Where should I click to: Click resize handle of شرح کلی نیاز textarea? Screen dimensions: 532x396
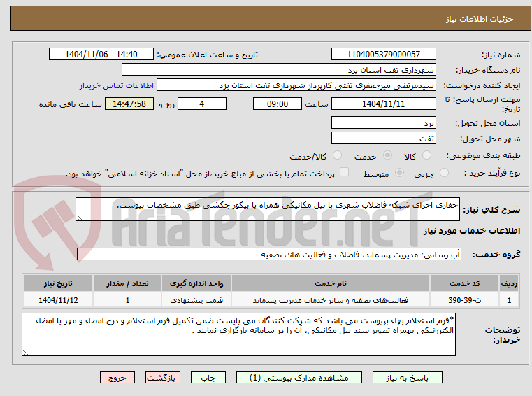[79, 218]
